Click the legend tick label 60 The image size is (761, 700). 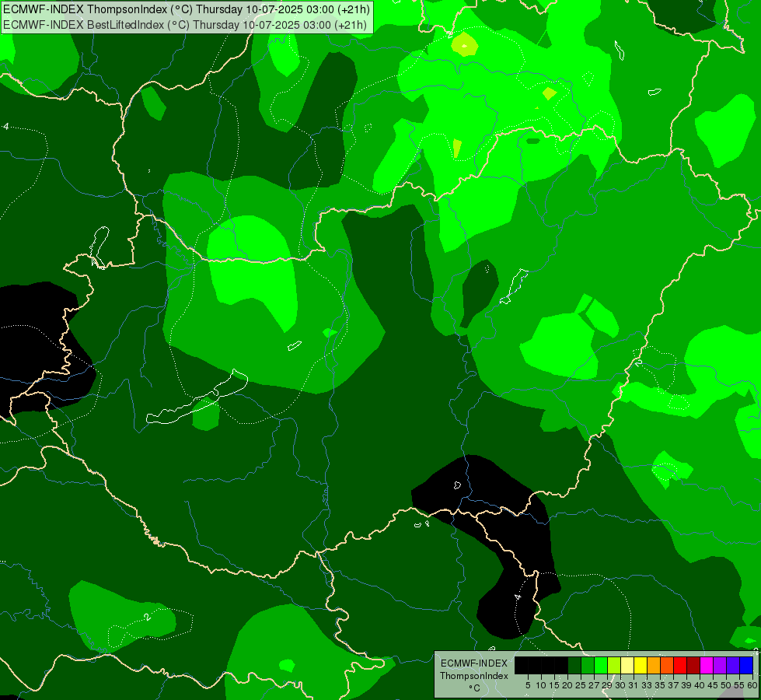click(x=752, y=685)
